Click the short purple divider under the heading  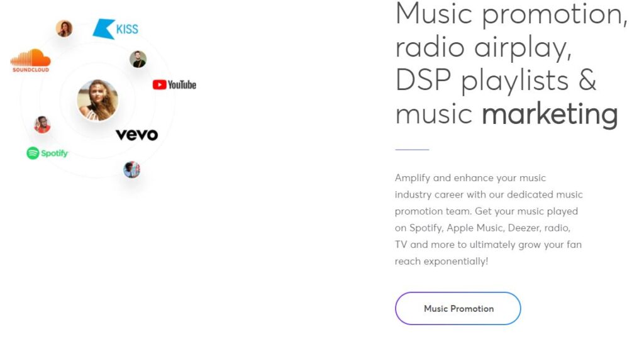coord(412,150)
